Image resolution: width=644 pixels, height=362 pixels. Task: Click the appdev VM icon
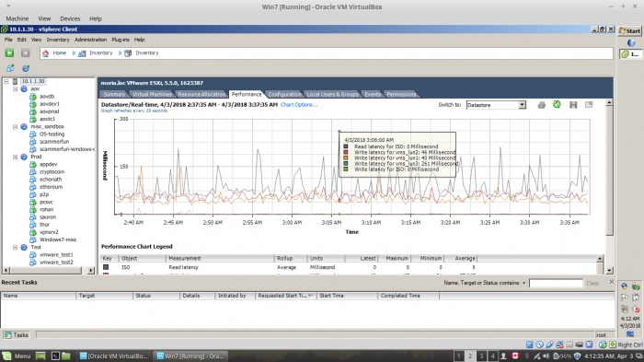coord(33,164)
